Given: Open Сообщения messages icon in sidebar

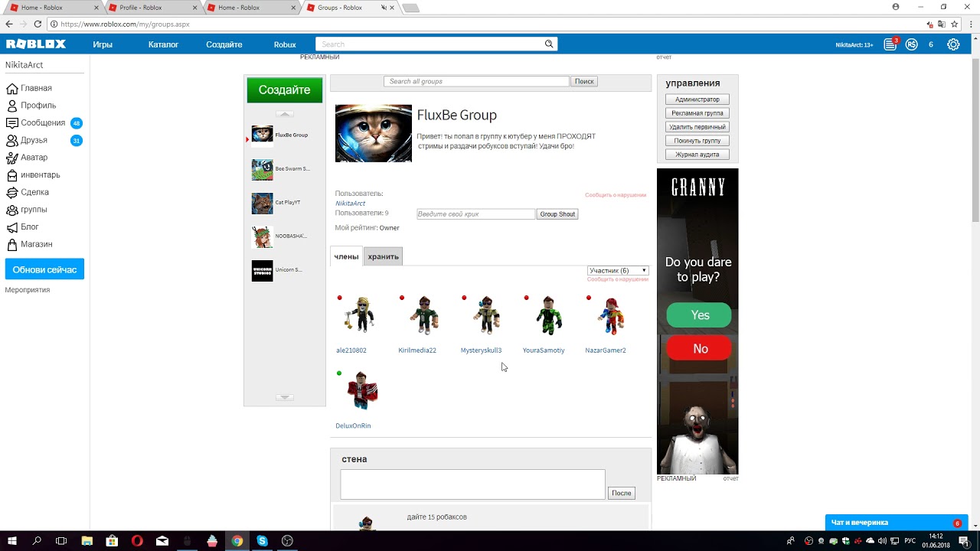Looking at the screenshot, I should tap(12, 122).
